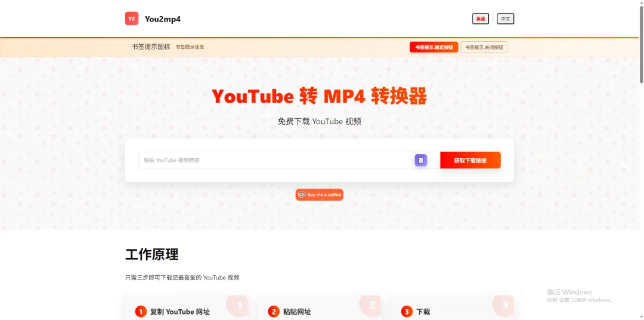644x320 pixels.
Task: Open the Buy me a coffee link
Action: 320,195
